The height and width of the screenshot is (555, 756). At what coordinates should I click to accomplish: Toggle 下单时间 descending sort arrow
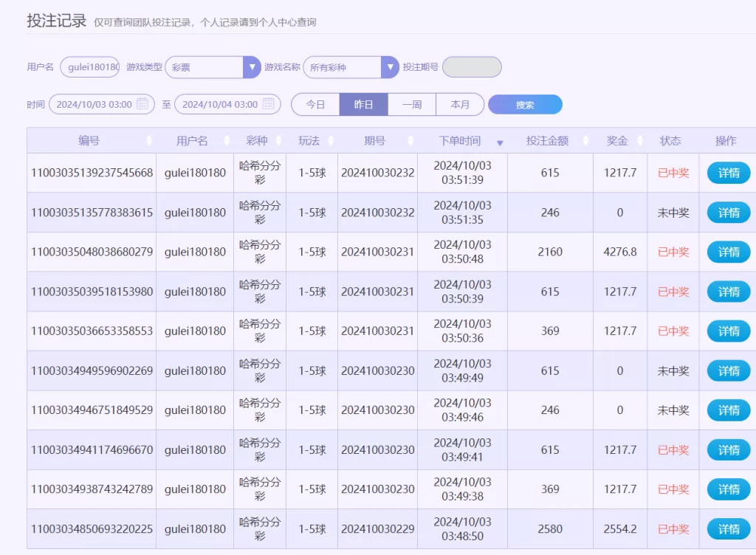pos(500,142)
